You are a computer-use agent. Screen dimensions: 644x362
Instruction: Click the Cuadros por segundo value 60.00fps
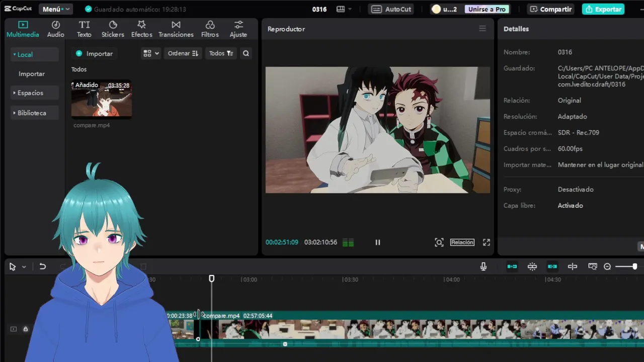570,149
